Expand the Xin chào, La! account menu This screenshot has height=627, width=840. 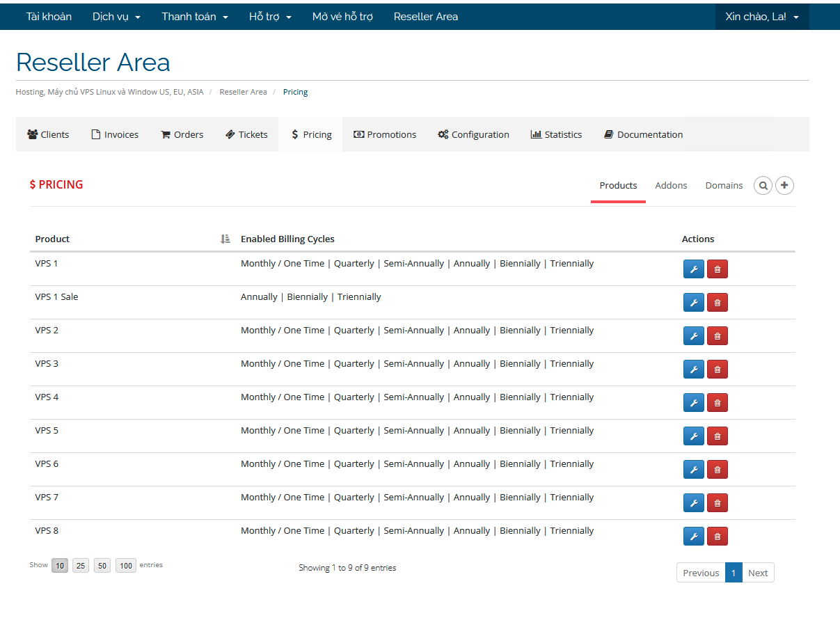[761, 17]
